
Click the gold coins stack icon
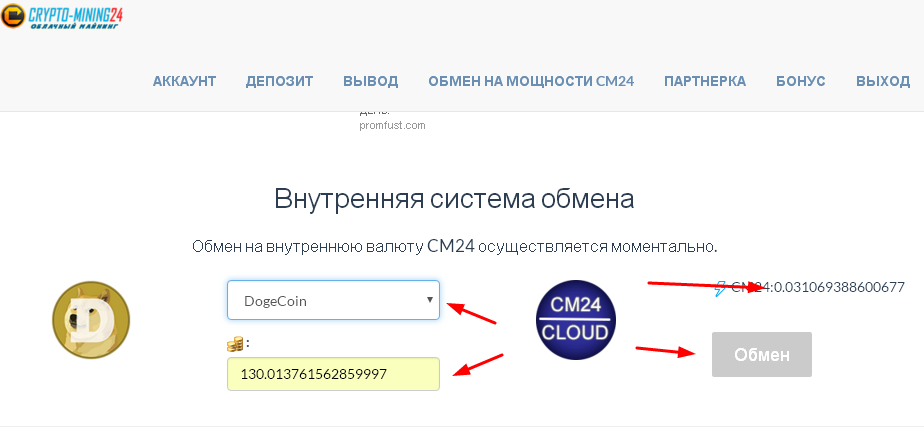tap(235, 345)
